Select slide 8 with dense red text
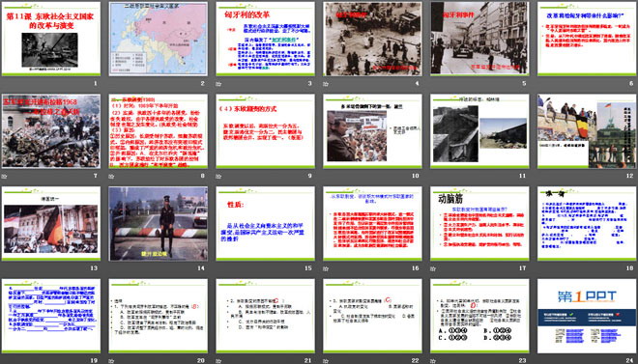Image resolution: width=638 pixels, height=364 pixels. [159, 131]
